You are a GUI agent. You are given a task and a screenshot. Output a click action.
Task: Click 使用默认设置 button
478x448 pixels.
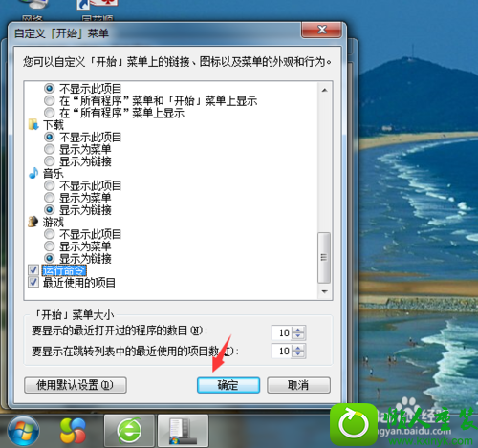point(76,385)
